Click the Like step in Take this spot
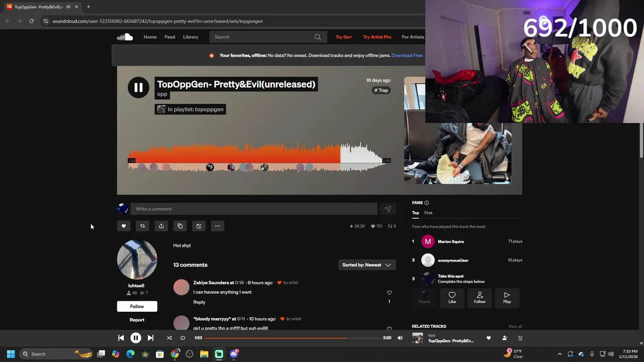The image size is (644, 362). (x=452, y=298)
